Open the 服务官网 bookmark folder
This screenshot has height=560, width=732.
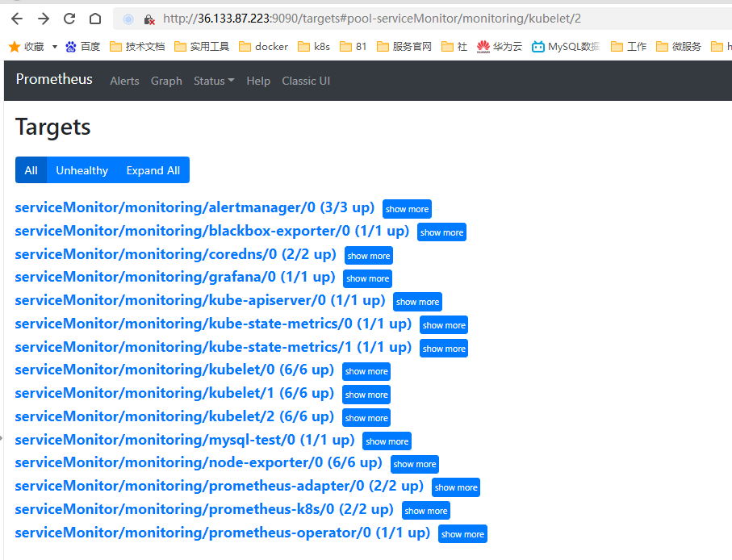(404, 47)
